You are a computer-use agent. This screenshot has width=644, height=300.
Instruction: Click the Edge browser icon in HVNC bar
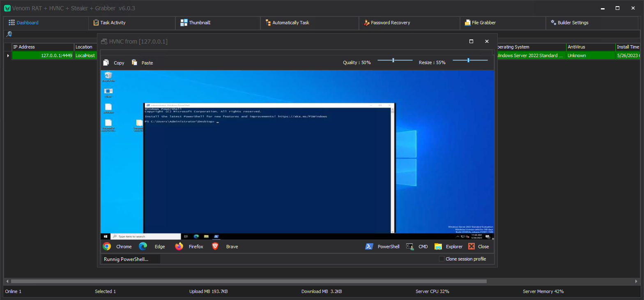(x=143, y=246)
